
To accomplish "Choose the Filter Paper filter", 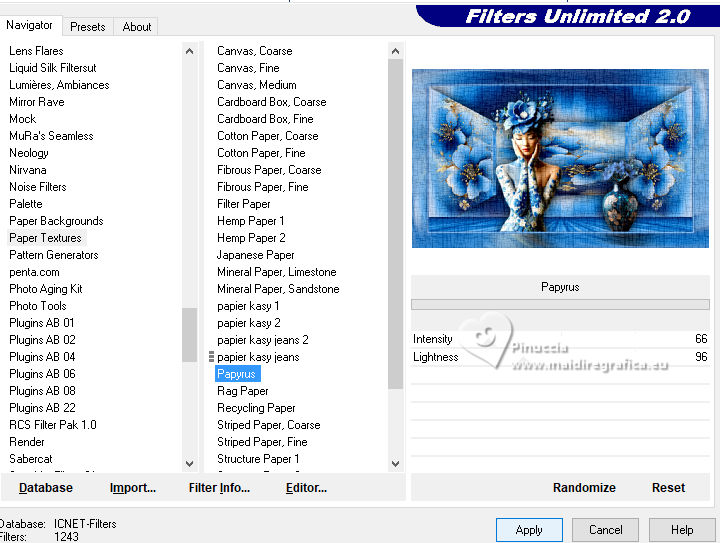I will [x=244, y=204].
